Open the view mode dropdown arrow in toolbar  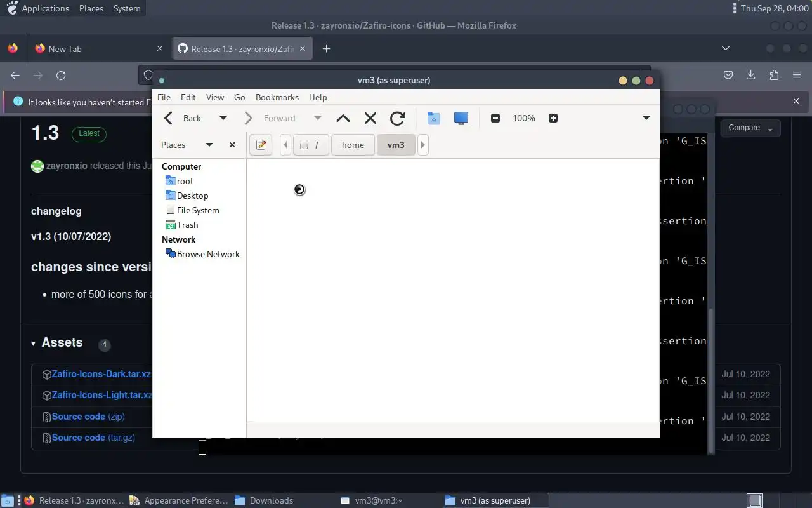pyautogui.click(x=646, y=118)
